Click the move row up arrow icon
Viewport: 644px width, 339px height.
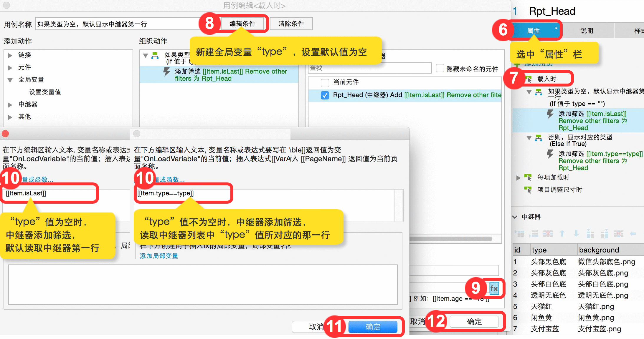(562, 234)
